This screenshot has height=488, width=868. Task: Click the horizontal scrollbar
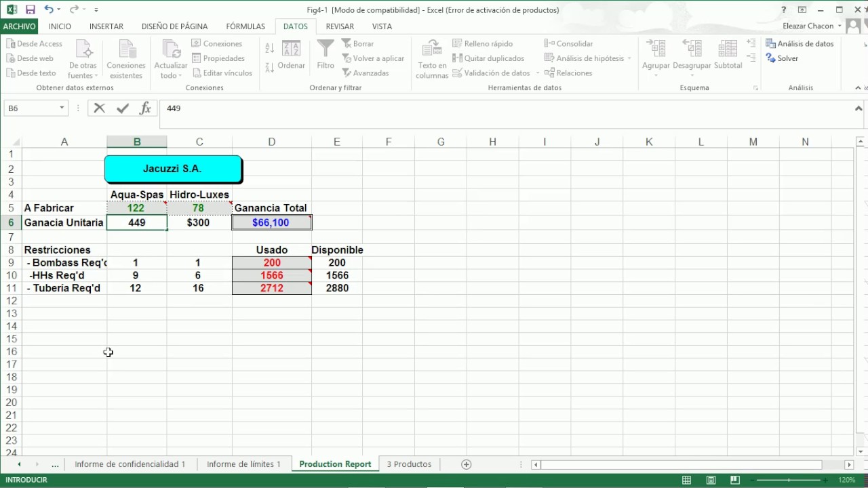[682, 465]
